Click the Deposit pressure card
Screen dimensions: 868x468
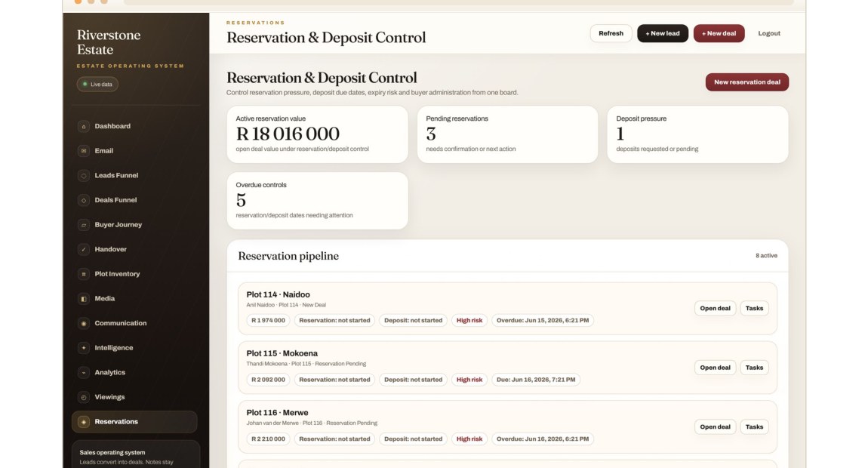tap(697, 134)
